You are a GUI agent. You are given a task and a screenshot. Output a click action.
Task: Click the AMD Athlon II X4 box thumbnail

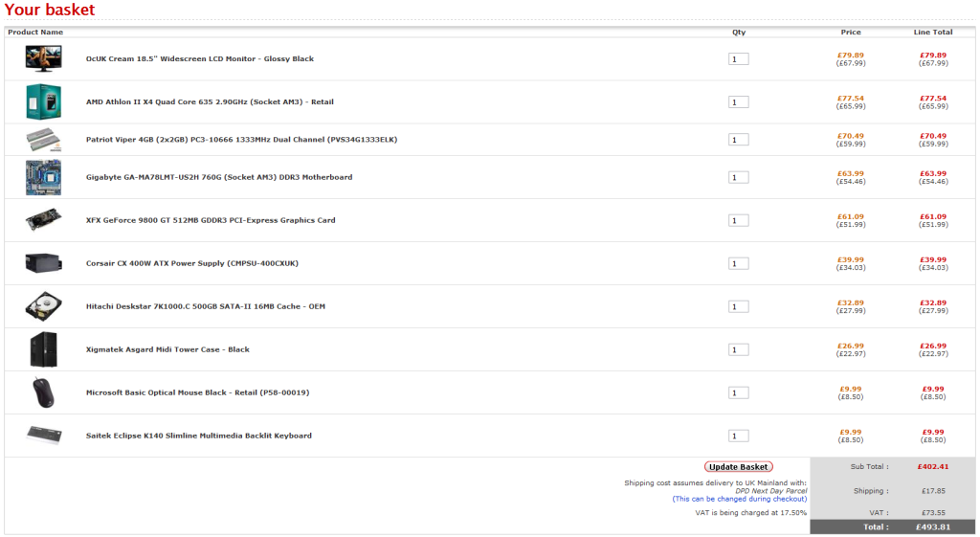(43, 101)
